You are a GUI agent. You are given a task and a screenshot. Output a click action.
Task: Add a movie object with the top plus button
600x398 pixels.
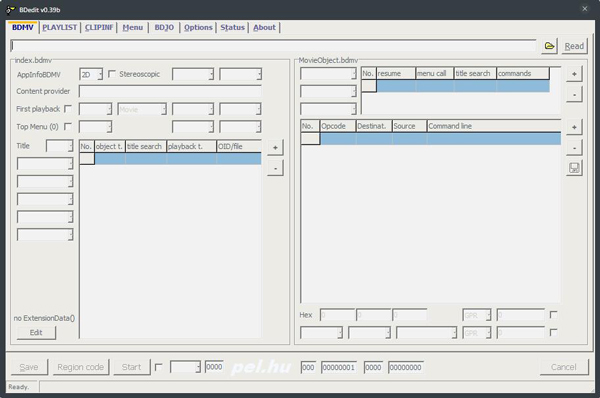pos(574,74)
